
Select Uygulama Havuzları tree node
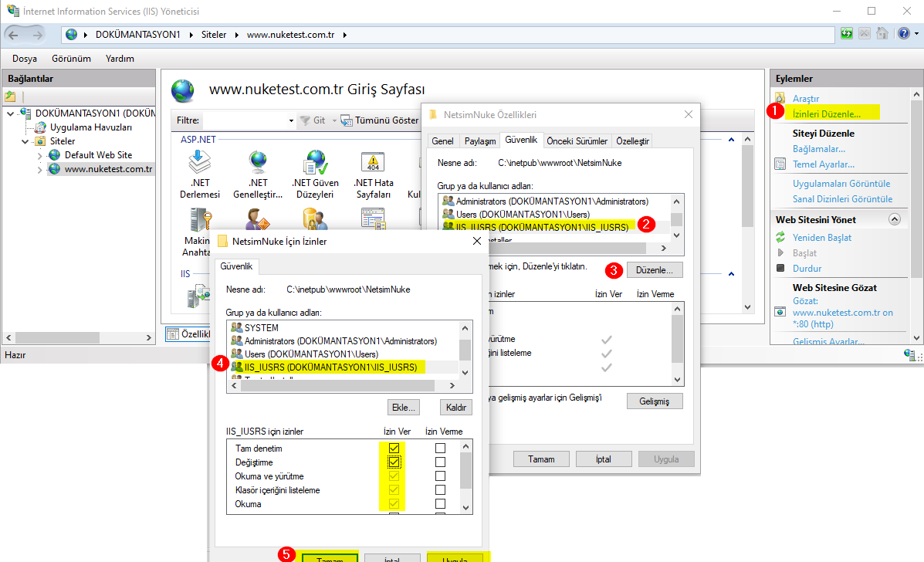click(x=91, y=127)
